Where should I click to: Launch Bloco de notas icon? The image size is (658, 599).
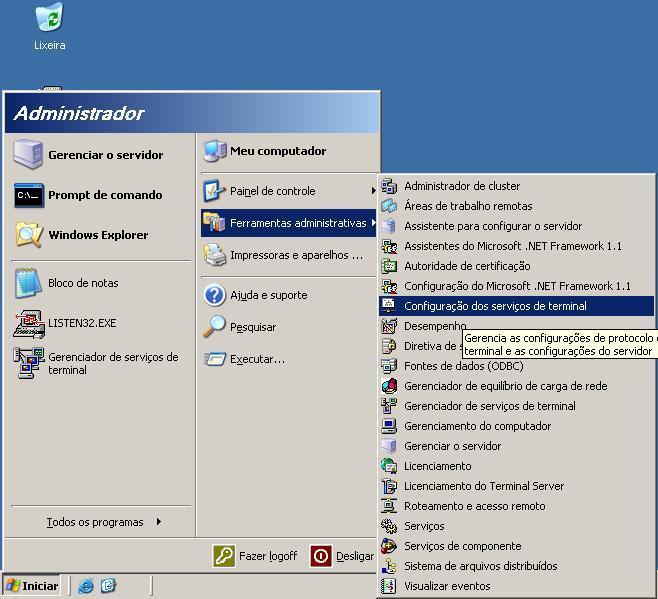[x=28, y=284]
